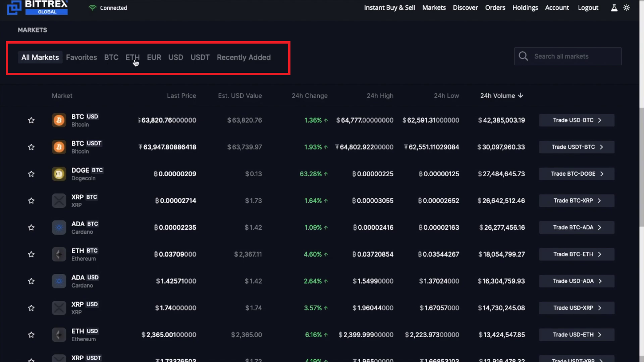Sort by Est. USD Value header
Viewport: 644px width, 362px height.
click(x=240, y=96)
